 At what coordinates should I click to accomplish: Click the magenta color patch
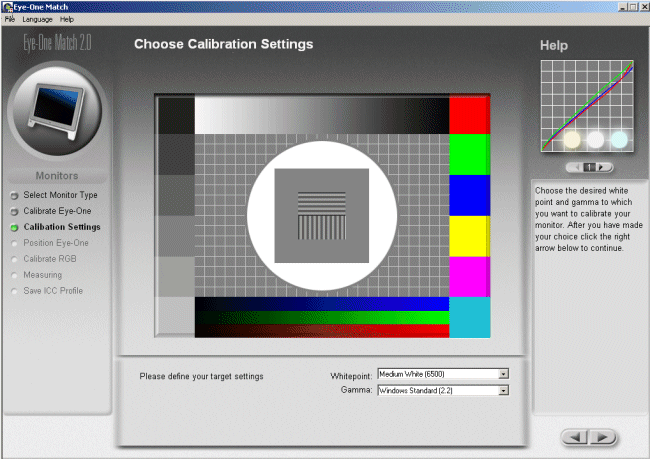(x=469, y=277)
